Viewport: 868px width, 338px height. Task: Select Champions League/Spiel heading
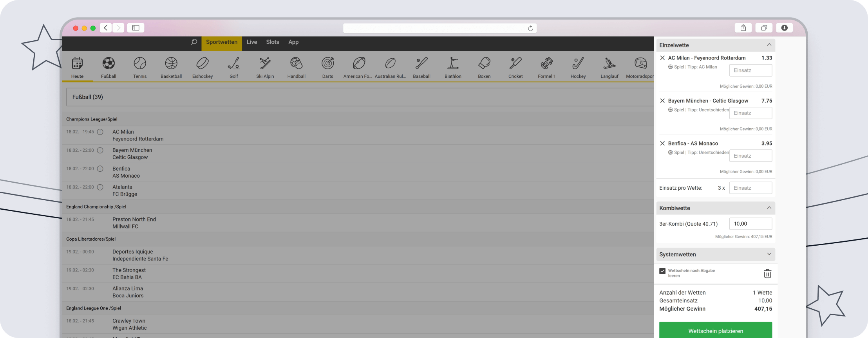coord(92,119)
